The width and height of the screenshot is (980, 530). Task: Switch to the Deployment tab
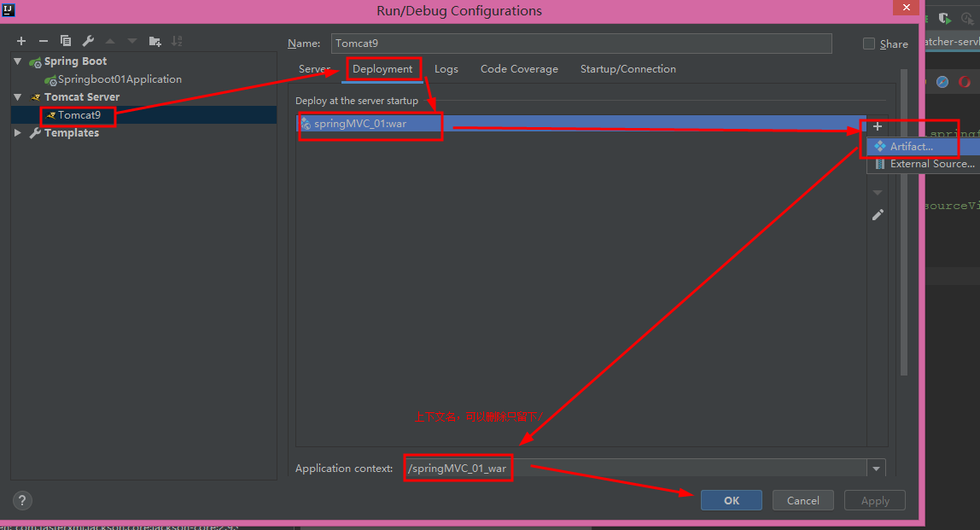point(382,69)
